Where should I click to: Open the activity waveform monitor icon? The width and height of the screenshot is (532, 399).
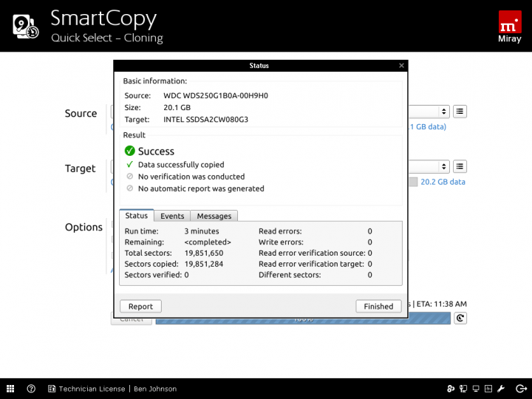[488, 389]
